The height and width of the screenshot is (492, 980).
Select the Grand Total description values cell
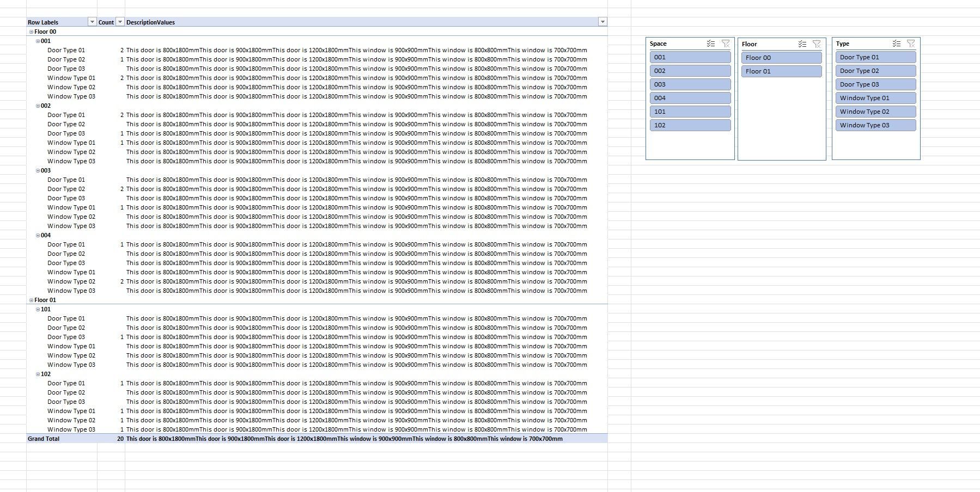[366, 439]
